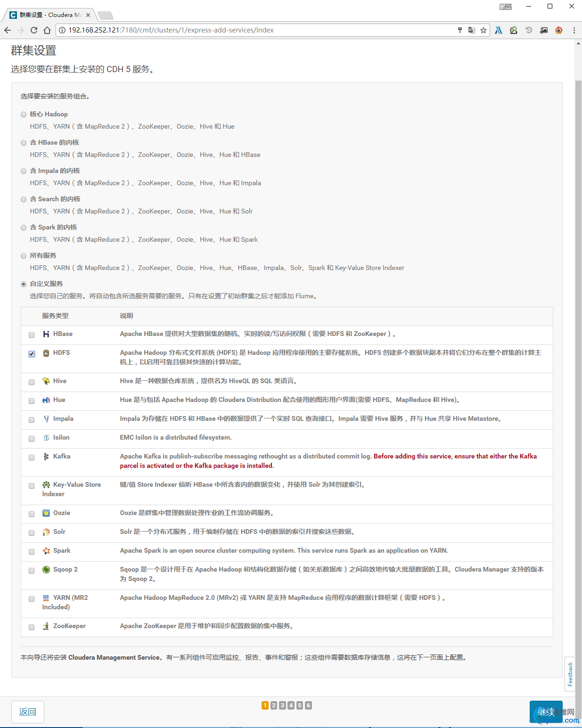
Task: Select the 自定义服务 radio option
Action: [x=24, y=284]
